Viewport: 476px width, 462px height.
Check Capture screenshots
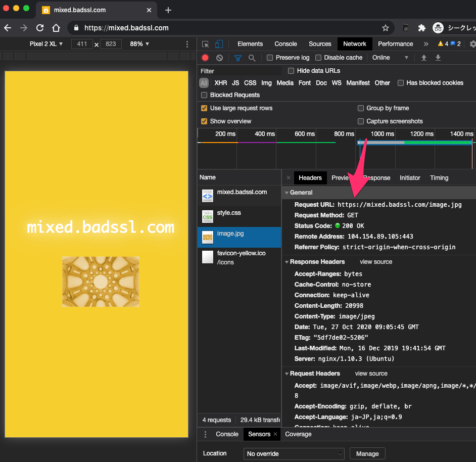pos(361,121)
